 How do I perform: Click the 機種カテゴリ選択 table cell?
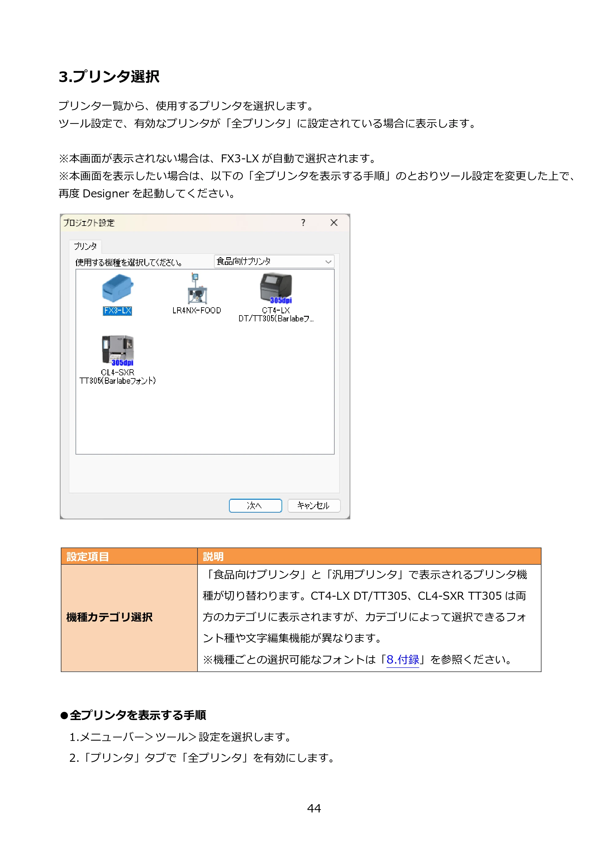pos(129,618)
